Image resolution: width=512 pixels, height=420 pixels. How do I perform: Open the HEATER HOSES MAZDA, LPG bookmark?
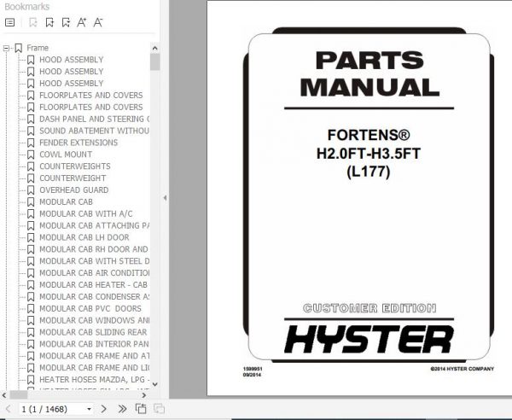coord(94,380)
